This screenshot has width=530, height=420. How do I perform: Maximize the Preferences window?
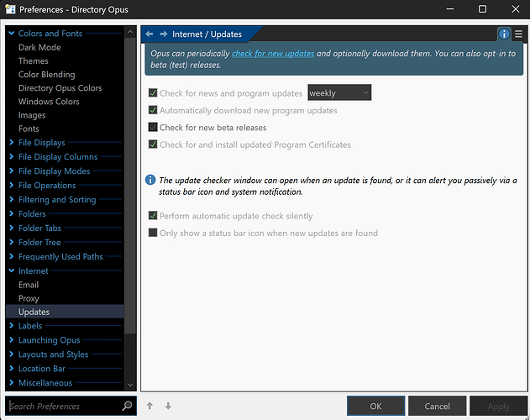coord(482,9)
